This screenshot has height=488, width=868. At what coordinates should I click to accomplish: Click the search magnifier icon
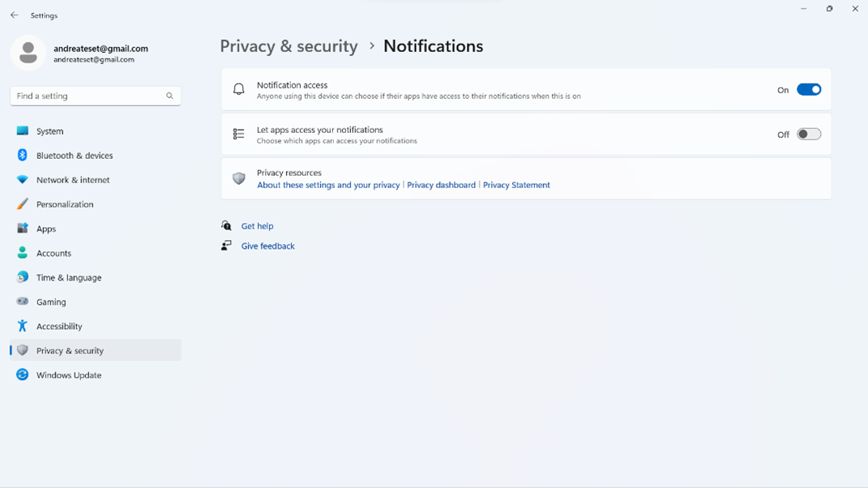(169, 96)
